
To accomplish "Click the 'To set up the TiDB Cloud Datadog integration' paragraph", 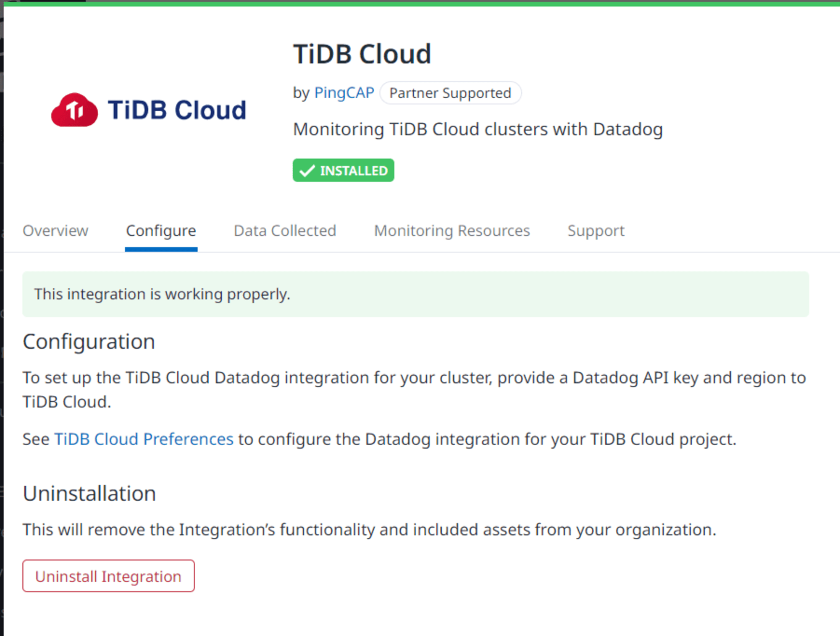I will tap(414, 390).
